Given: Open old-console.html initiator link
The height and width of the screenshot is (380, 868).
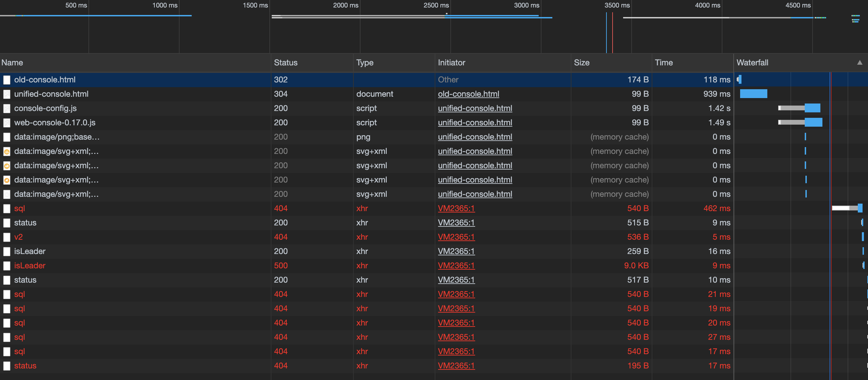Looking at the screenshot, I should 468,94.
